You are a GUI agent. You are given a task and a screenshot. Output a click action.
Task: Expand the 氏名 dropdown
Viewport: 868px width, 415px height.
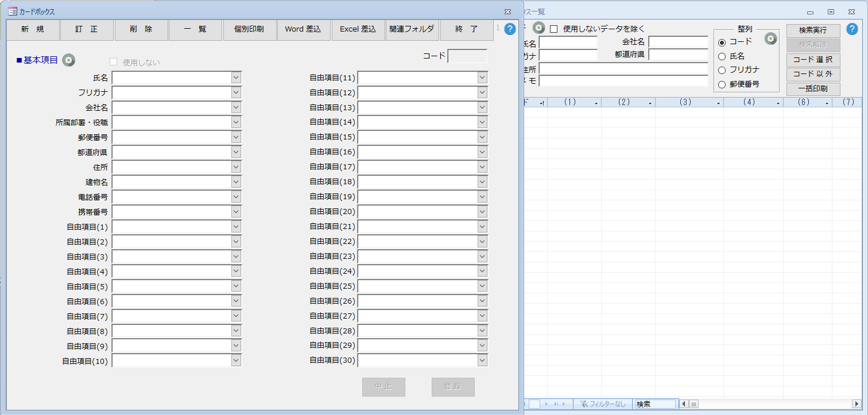(236, 77)
